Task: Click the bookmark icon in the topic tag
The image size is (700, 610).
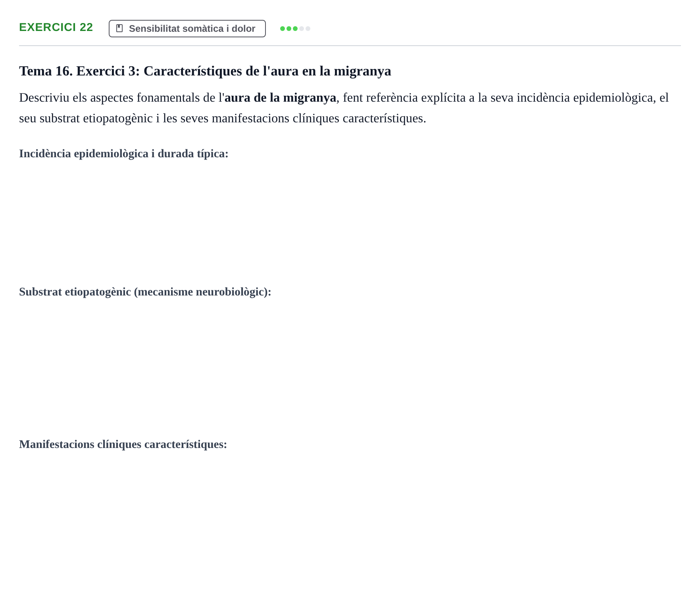Action: pyautogui.click(x=119, y=28)
